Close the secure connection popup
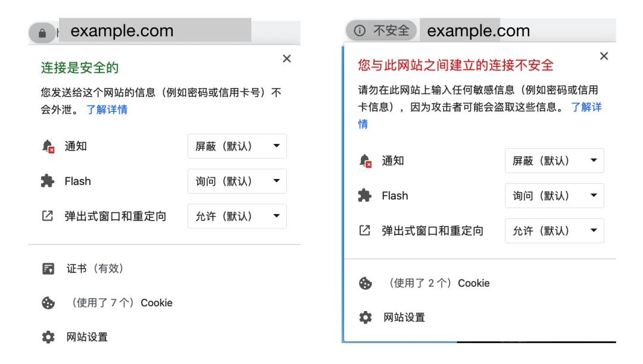 click(287, 58)
